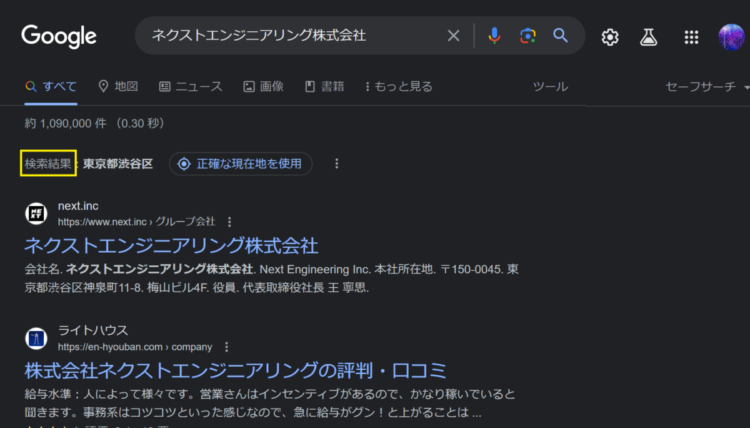Switch to the 画像 tab
The height and width of the screenshot is (428, 750).
click(264, 87)
